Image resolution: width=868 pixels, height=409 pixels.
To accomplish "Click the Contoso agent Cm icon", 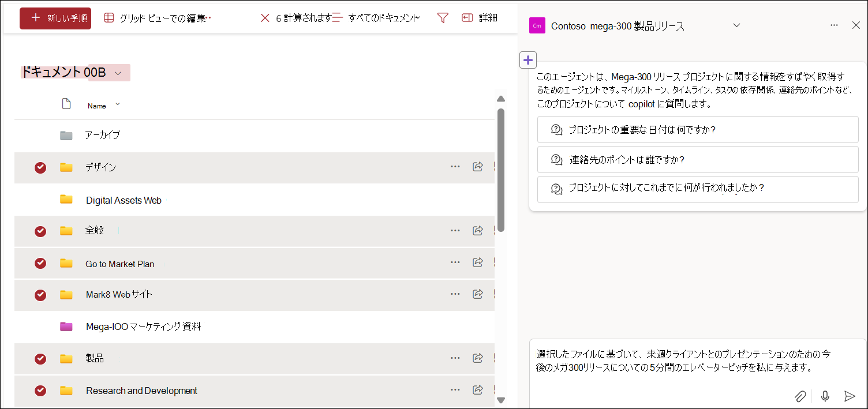I will [x=537, y=25].
